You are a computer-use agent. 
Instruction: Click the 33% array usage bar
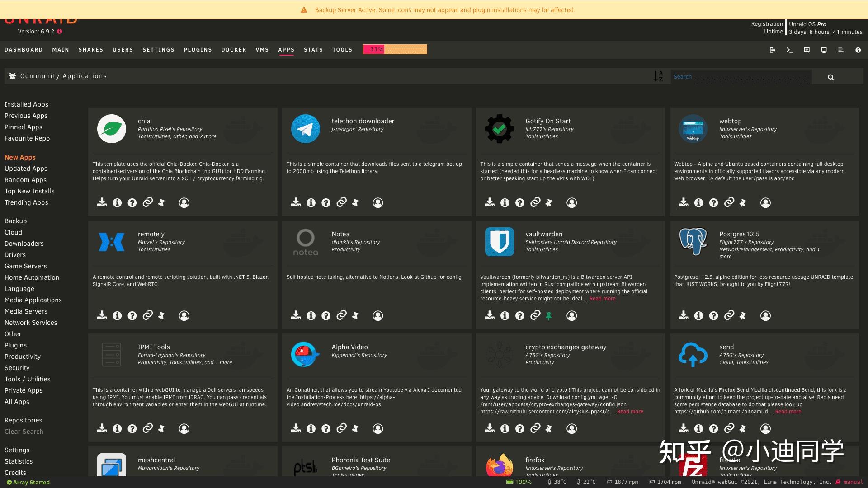tap(395, 49)
